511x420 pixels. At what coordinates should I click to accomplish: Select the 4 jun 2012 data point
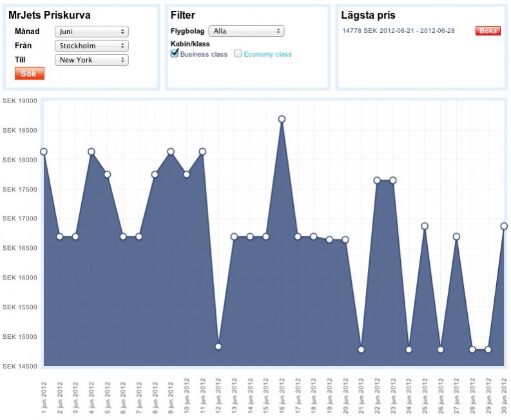click(92, 151)
